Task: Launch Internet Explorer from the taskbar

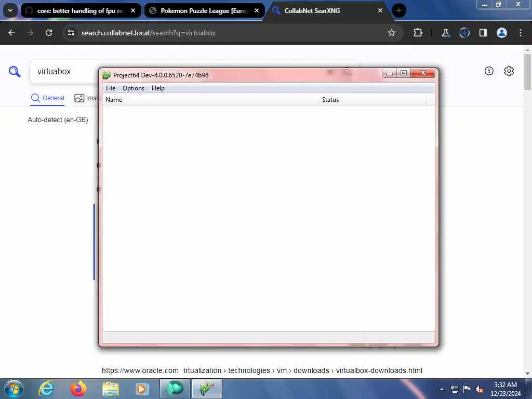Action: pos(46,389)
